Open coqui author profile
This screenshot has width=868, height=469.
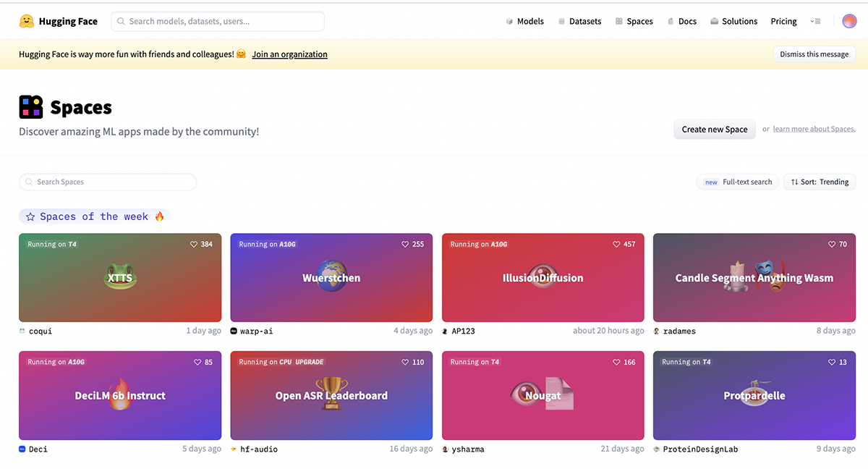tap(41, 331)
